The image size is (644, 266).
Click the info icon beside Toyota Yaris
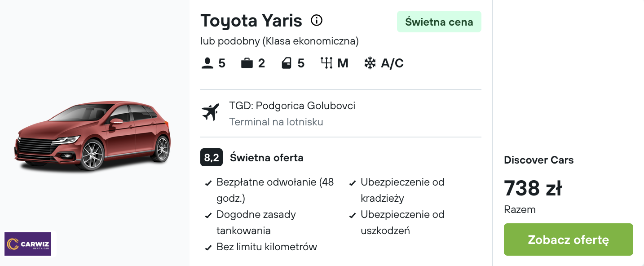point(317,20)
